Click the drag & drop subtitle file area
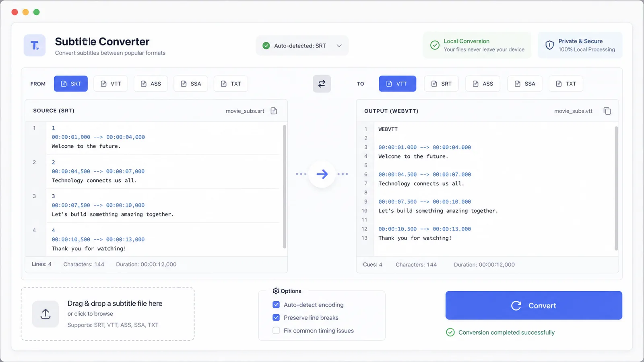Image resolution: width=644 pixels, height=362 pixels. pyautogui.click(x=108, y=314)
